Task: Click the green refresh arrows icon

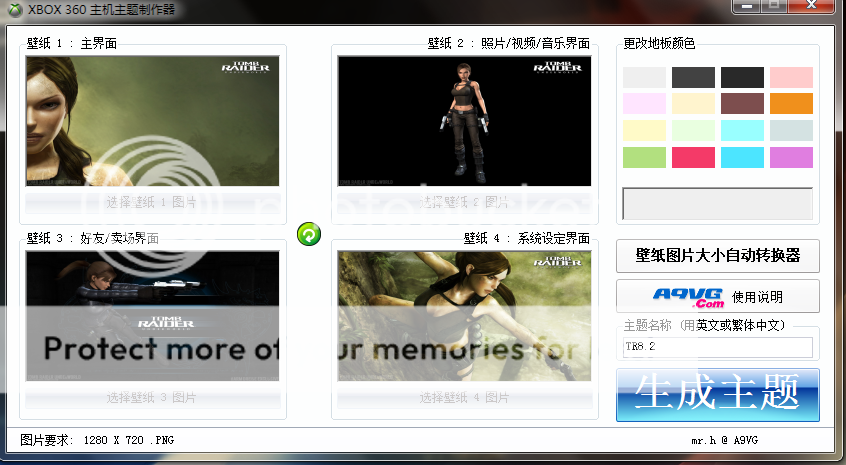Action: pyautogui.click(x=309, y=234)
